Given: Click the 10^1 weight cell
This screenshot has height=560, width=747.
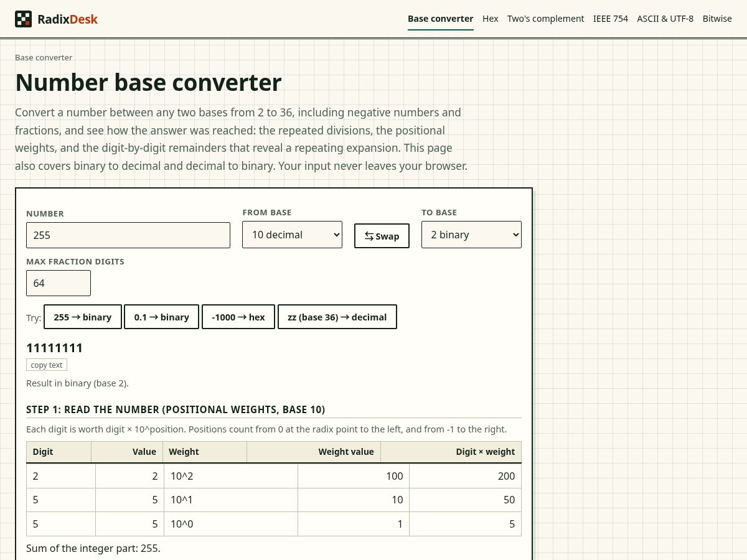Looking at the screenshot, I should click(231, 500).
